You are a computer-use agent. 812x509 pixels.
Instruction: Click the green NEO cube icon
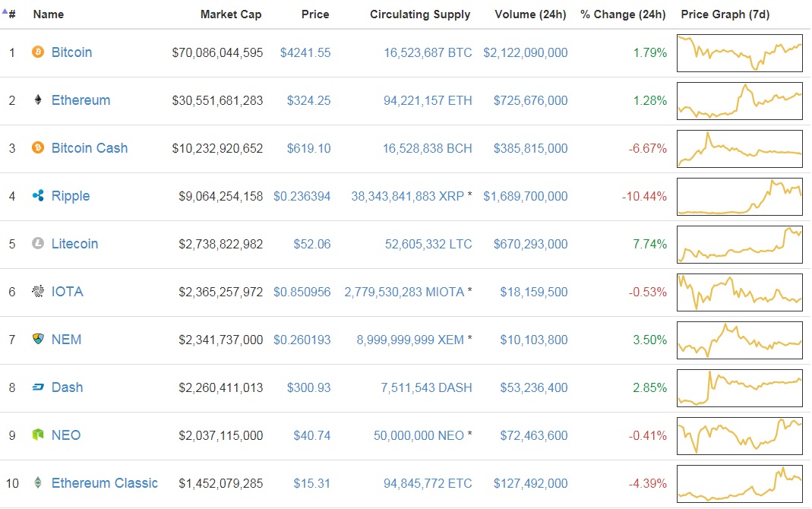[x=38, y=435]
